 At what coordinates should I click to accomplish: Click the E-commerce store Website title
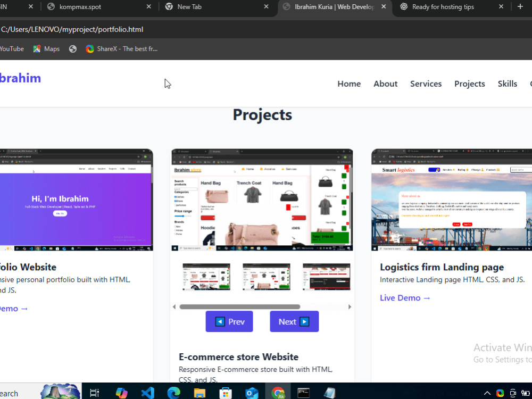(238, 357)
